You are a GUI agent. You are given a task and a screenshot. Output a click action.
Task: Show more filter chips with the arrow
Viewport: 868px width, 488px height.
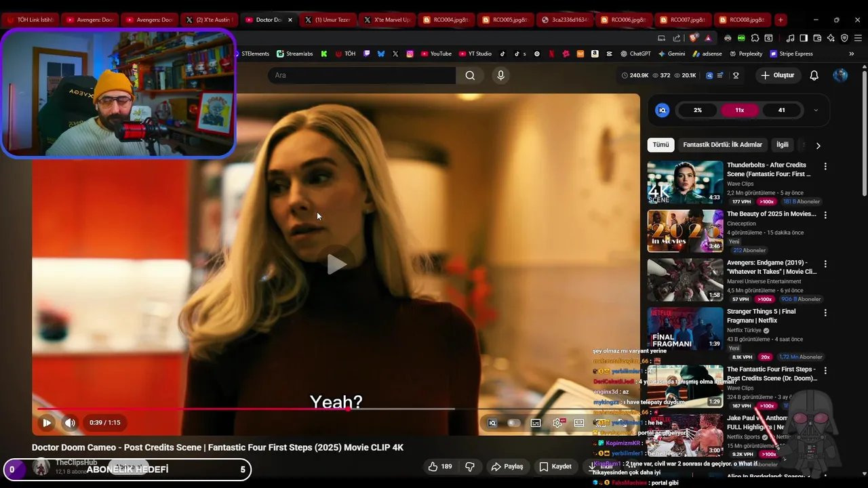[818, 145]
